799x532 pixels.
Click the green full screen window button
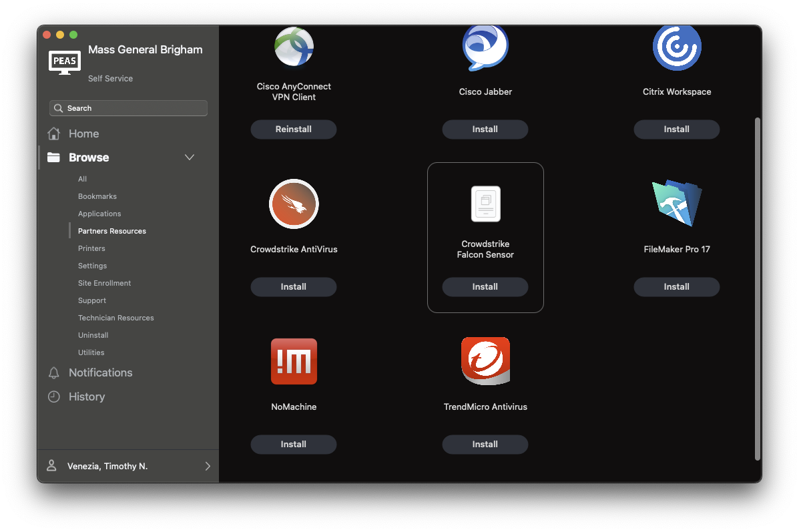73,35
